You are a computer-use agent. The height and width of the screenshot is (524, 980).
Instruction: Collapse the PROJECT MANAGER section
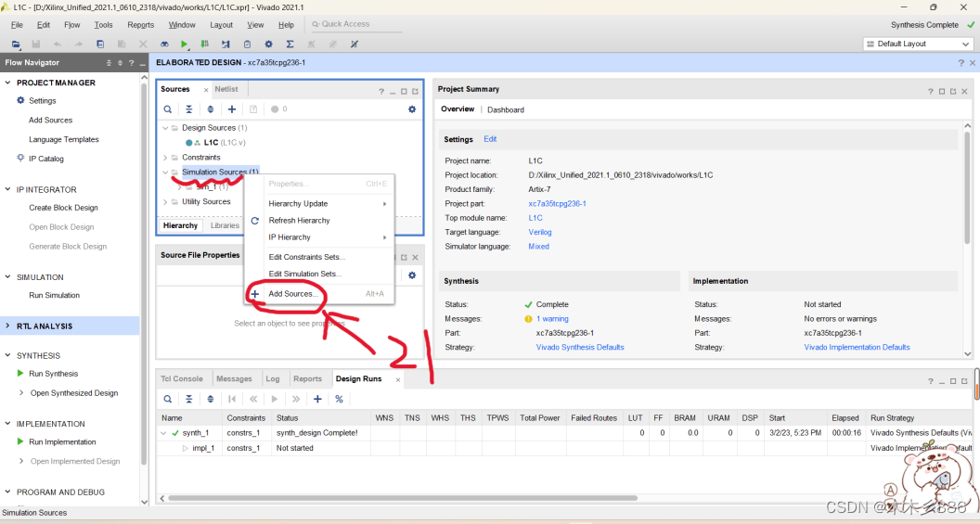click(x=8, y=83)
